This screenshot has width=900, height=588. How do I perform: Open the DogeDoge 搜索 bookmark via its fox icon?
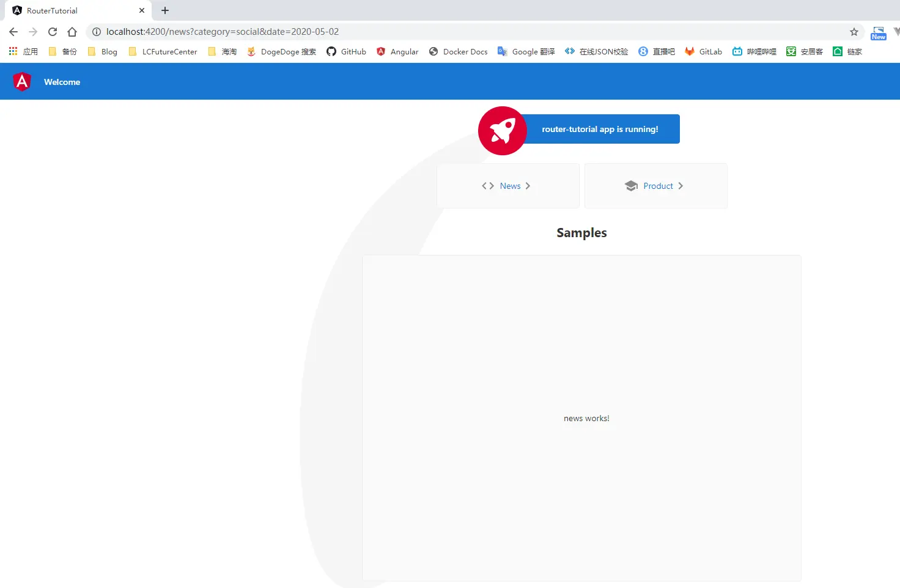click(x=251, y=51)
